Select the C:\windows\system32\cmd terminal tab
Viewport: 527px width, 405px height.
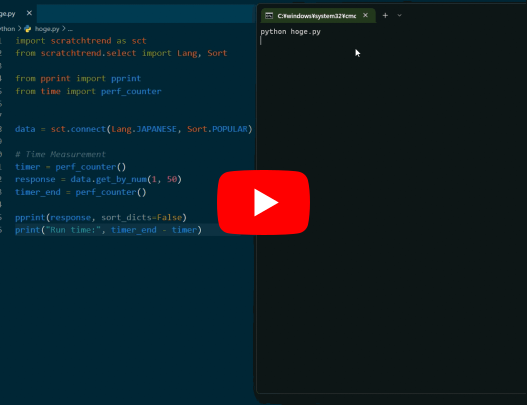[x=318, y=15]
